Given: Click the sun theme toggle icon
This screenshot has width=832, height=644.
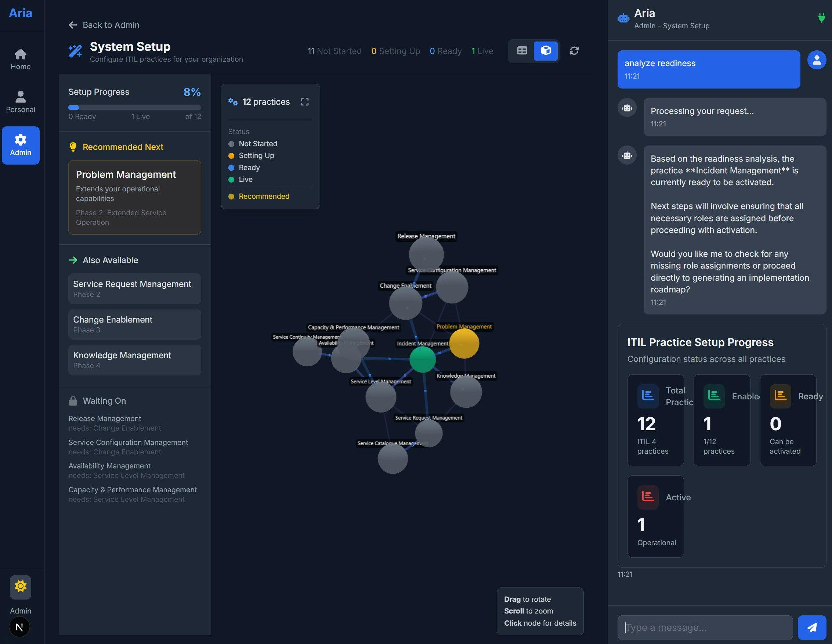Looking at the screenshot, I should (x=20, y=586).
